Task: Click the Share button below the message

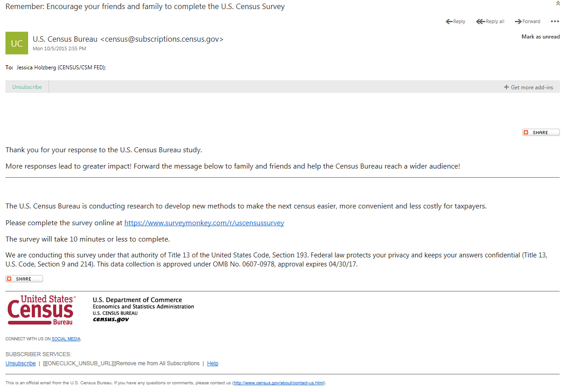Action: (x=24, y=279)
